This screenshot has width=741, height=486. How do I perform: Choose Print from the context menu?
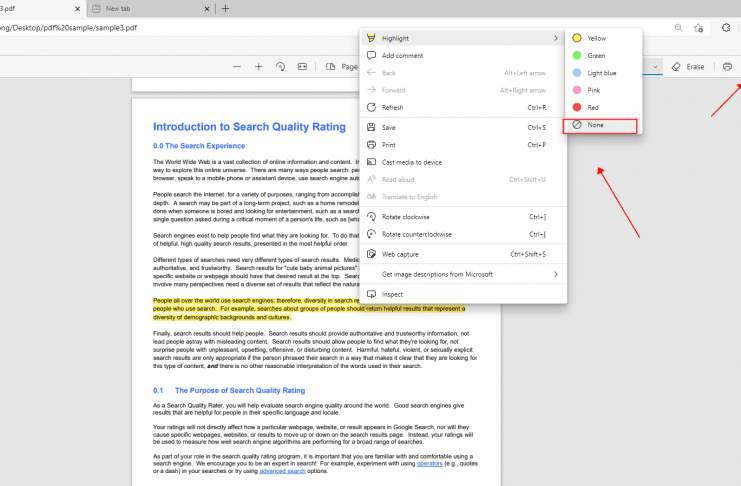click(463, 145)
